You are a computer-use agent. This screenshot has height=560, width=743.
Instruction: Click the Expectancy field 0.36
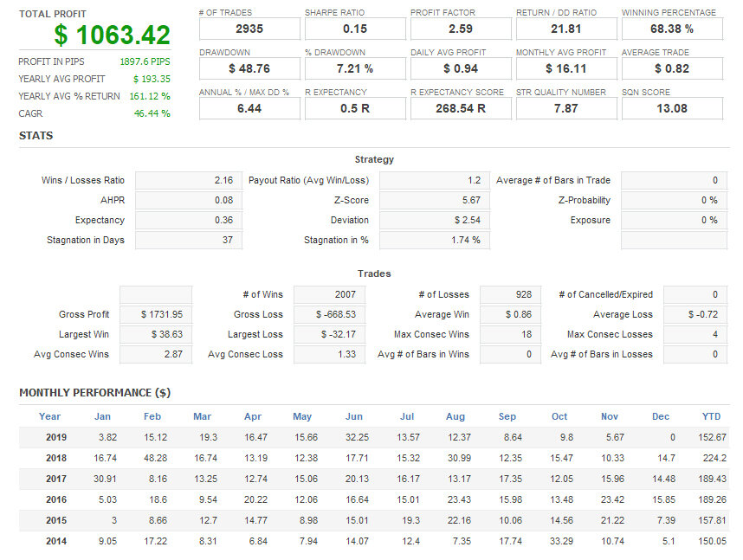tap(189, 221)
